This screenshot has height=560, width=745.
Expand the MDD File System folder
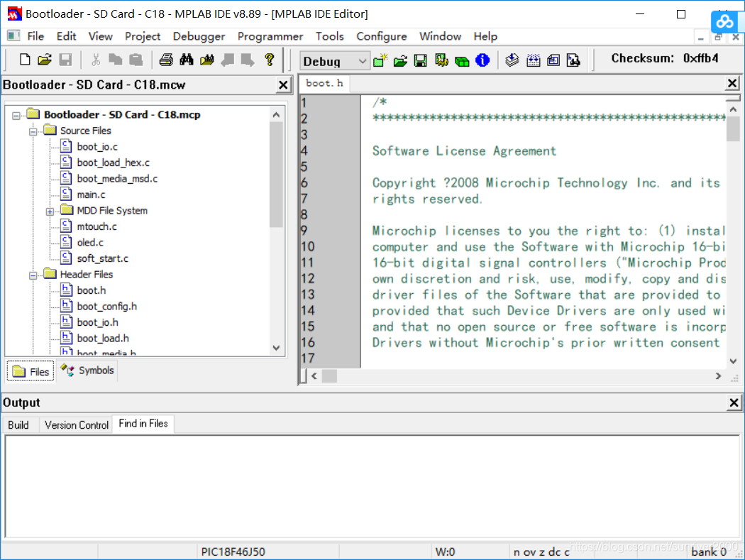50,212
